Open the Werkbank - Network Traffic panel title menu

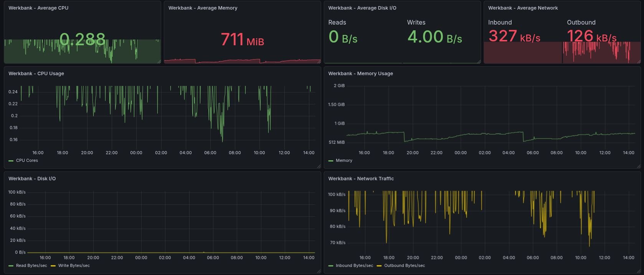click(x=361, y=178)
